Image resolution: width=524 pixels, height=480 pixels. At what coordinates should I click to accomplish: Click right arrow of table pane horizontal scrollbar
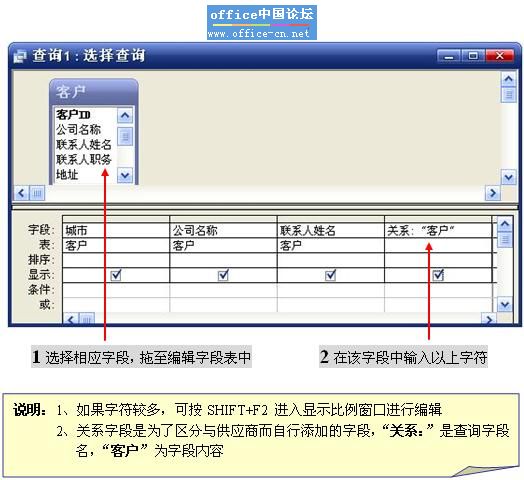[x=493, y=193]
